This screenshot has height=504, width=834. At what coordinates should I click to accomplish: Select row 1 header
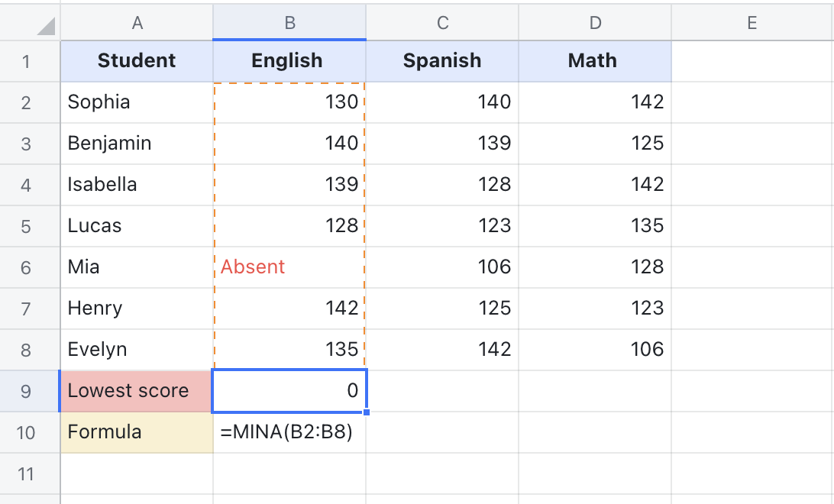pyautogui.click(x=27, y=61)
